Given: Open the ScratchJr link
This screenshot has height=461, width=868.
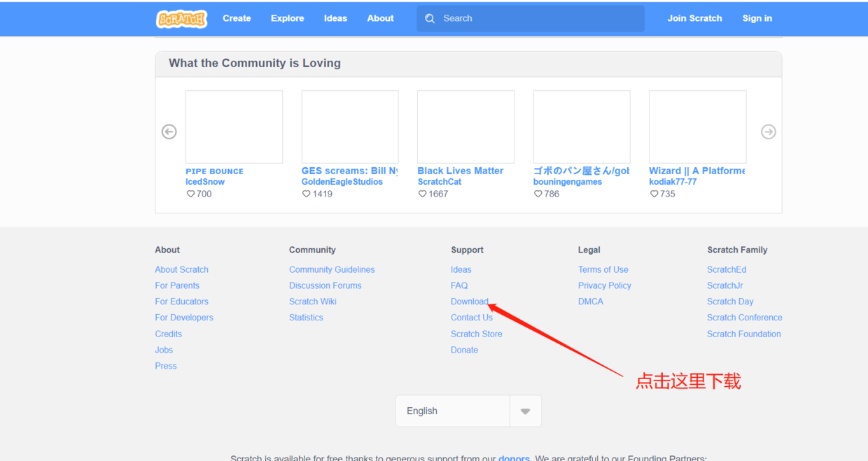Looking at the screenshot, I should click(x=725, y=285).
